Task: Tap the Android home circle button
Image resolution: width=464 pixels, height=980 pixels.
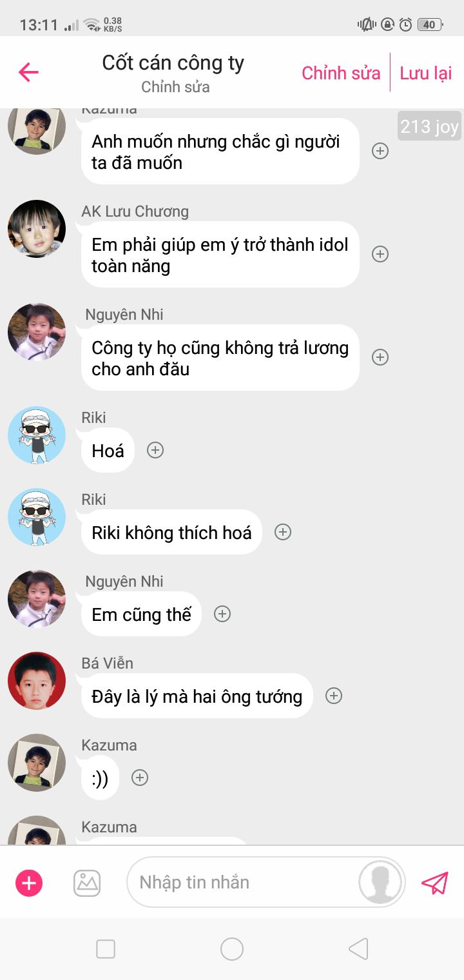Action: coord(232,949)
